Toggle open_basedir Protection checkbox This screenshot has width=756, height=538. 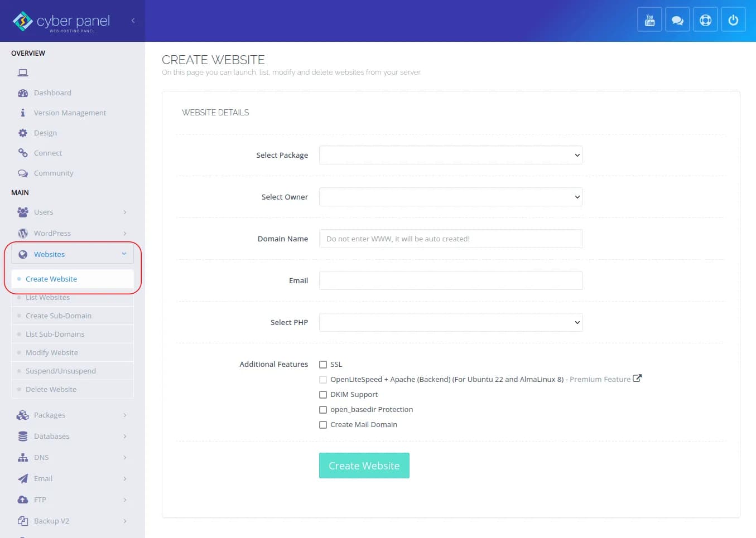click(323, 410)
